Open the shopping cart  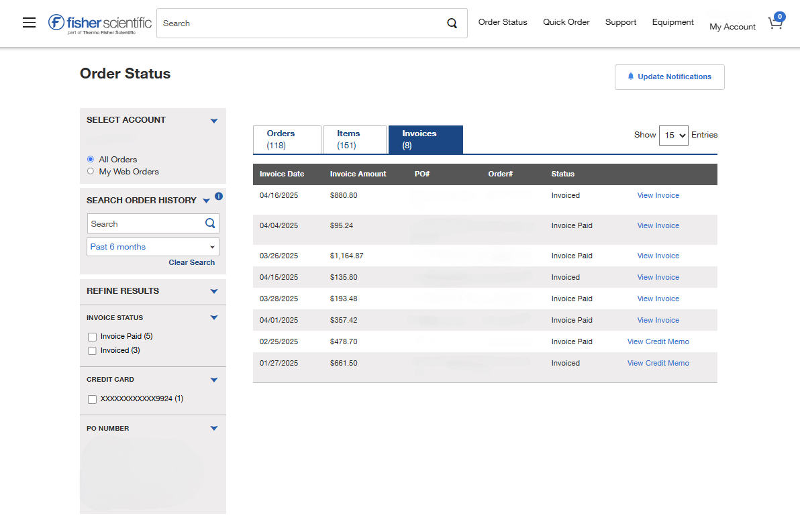775,22
